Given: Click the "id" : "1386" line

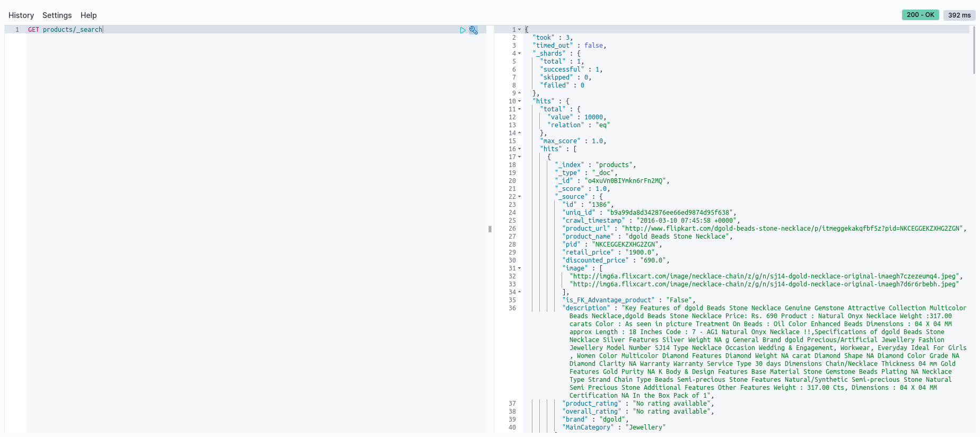Looking at the screenshot, I should point(588,205).
